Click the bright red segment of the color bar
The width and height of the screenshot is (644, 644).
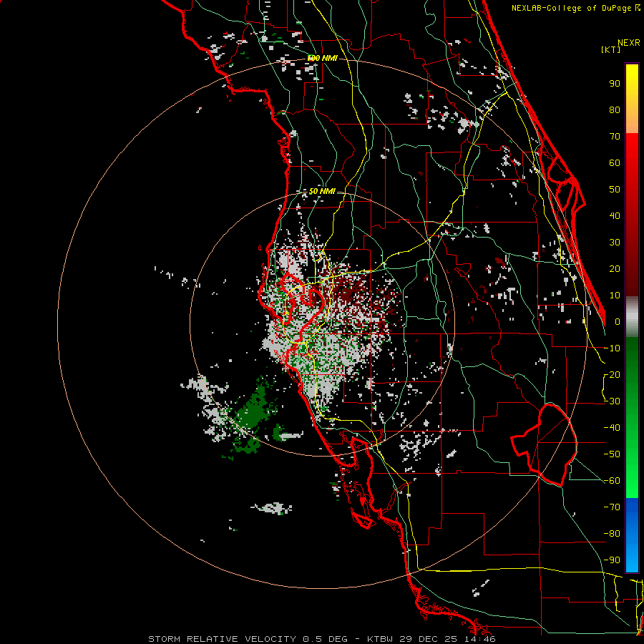[632, 150]
